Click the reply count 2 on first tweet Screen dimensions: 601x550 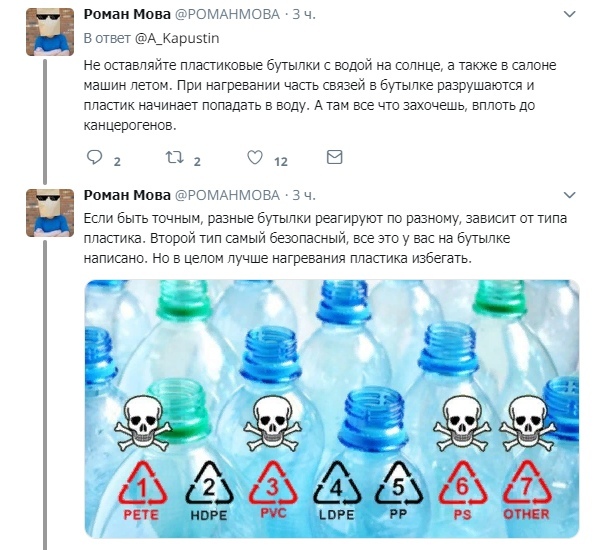point(117,162)
